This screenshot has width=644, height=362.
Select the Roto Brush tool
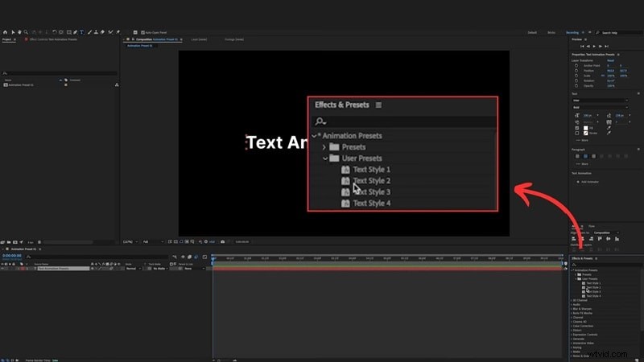tap(110, 32)
